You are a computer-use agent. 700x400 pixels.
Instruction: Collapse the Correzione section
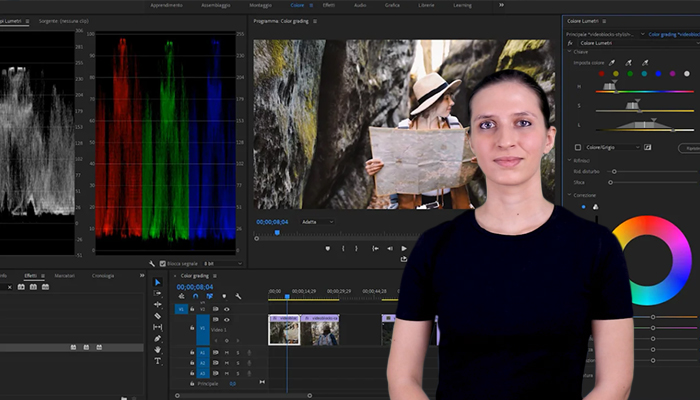pyautogui.click(x=570, y=195)
